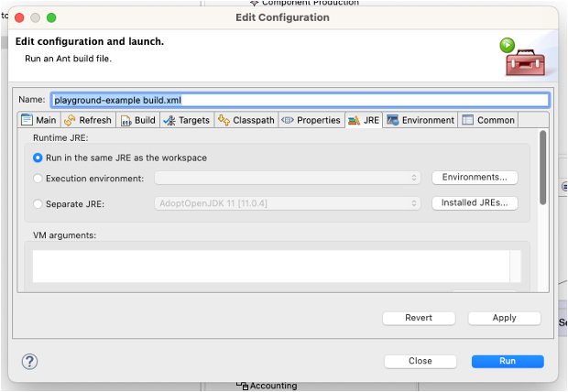Click the Environments... button
568x392 pixels.
click(x=475, y=177)
